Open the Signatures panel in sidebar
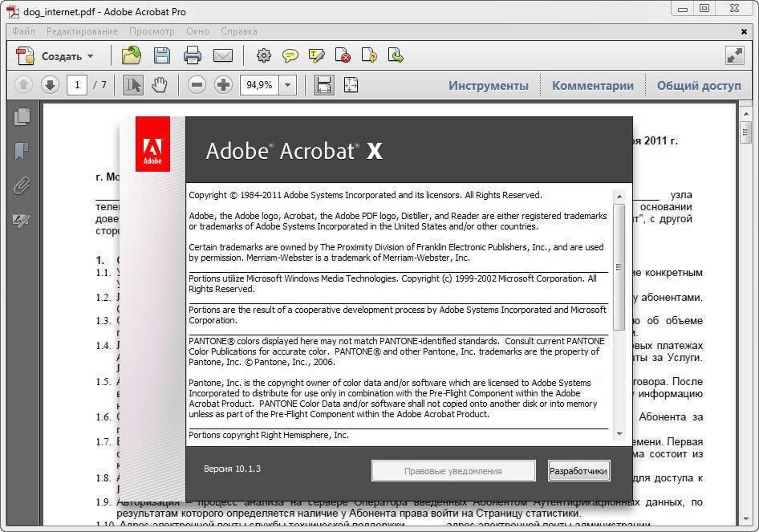The width and height of the screenshot is (759, 532). (22, 220)
